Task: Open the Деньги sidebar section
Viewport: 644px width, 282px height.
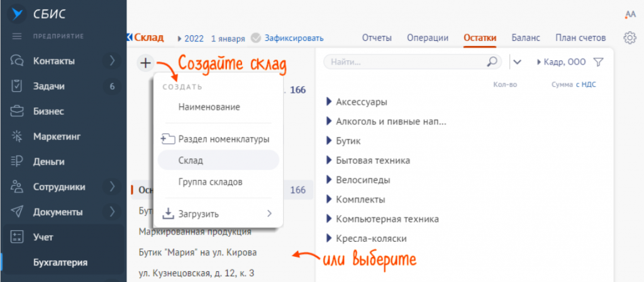Action: coord(48,162)
